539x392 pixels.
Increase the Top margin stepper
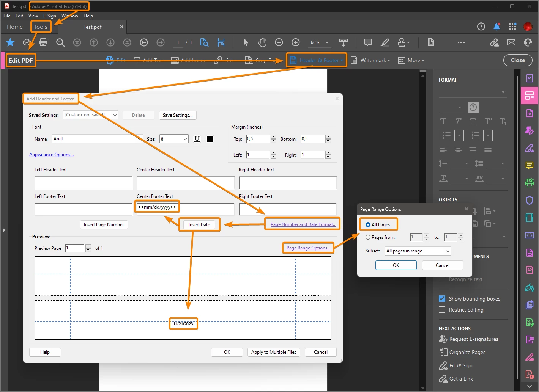click(x=273, y=137)
